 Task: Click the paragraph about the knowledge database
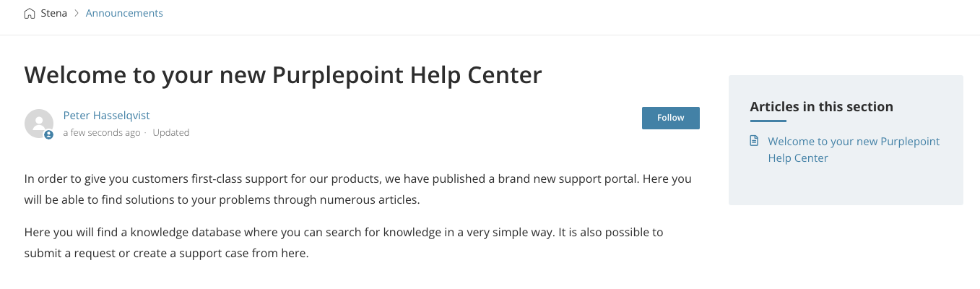(x=343, y=243)
